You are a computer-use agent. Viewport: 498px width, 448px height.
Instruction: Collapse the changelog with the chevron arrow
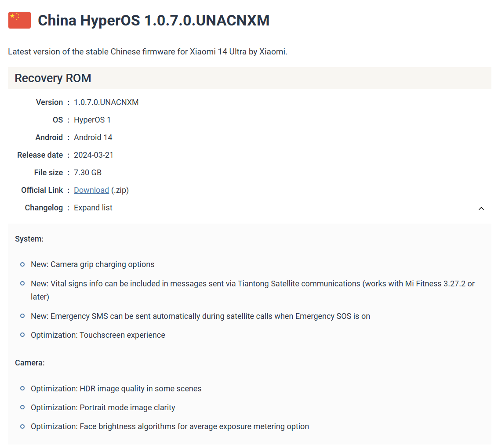[x=481, y=208]
